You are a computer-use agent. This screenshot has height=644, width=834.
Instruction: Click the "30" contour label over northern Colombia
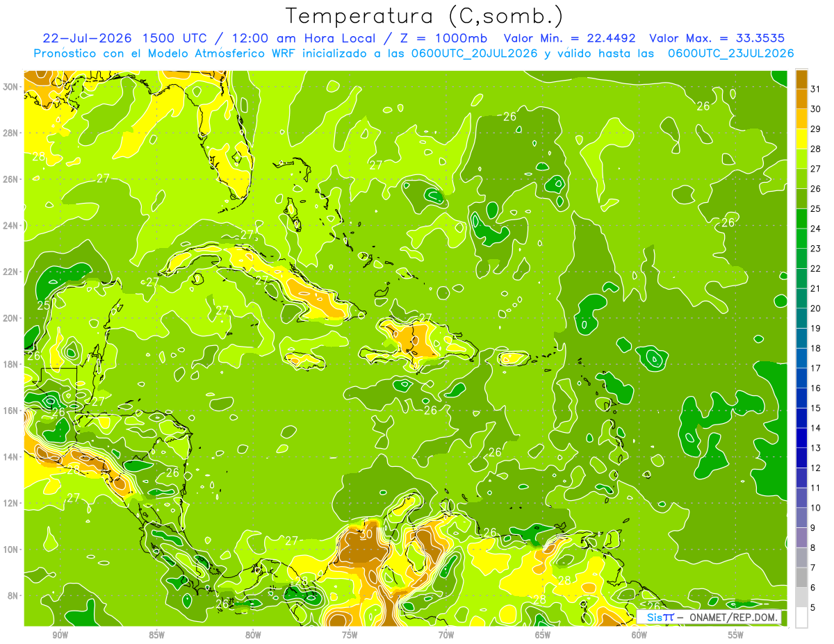[x=366, y=536]
